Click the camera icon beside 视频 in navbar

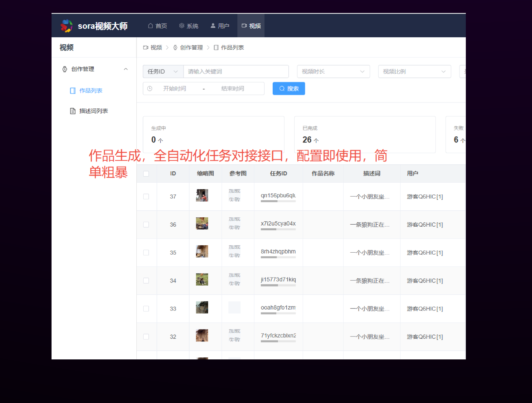pos(244,26)
